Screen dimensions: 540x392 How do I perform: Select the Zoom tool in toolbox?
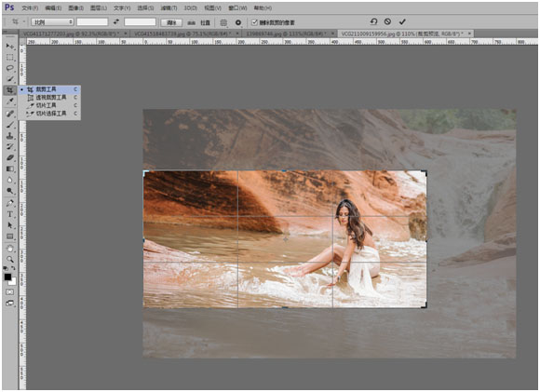10,259
